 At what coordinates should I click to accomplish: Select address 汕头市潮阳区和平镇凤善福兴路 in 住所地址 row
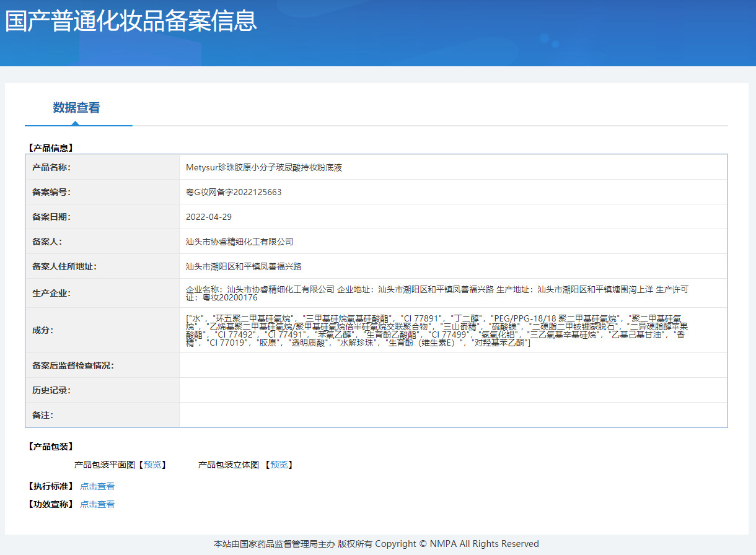pos(244,266)
